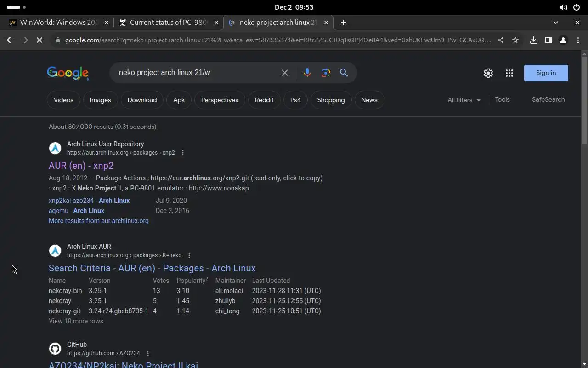Bookmark this page with star icon
Viewport: 588px width, 368px height.
[515, 40]
